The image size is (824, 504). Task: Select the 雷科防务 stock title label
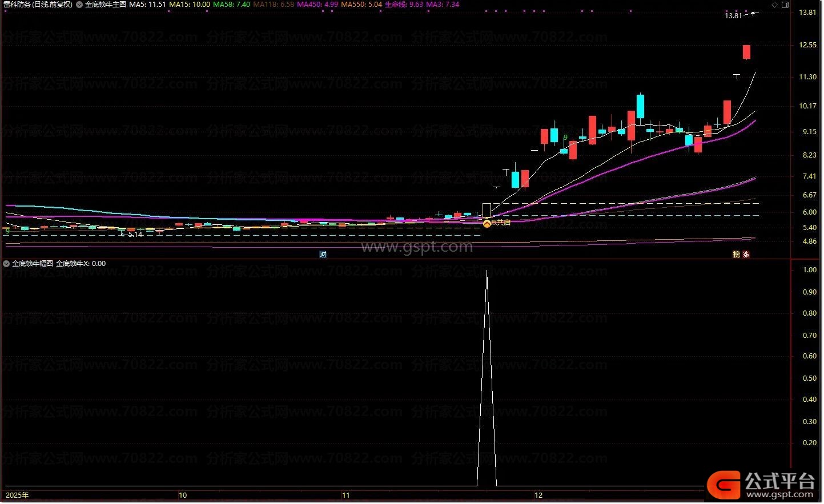click(38, 5)
